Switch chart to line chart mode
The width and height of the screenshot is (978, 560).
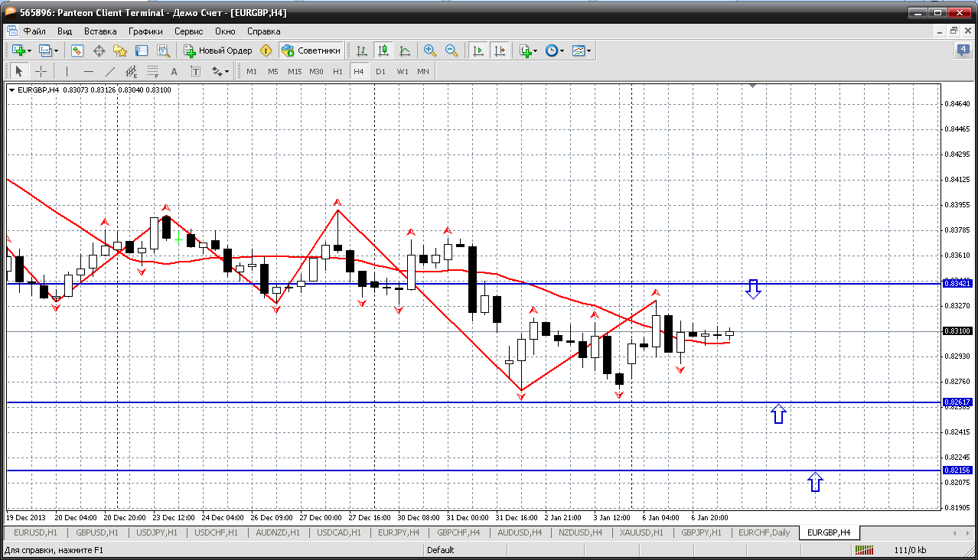(405, 50)
